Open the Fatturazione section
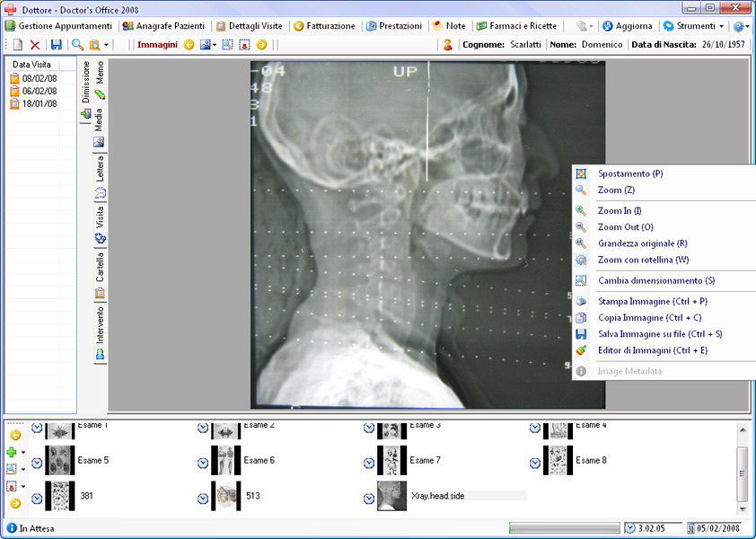The width and height of the screenshot is (756, 539). [324, 26]
